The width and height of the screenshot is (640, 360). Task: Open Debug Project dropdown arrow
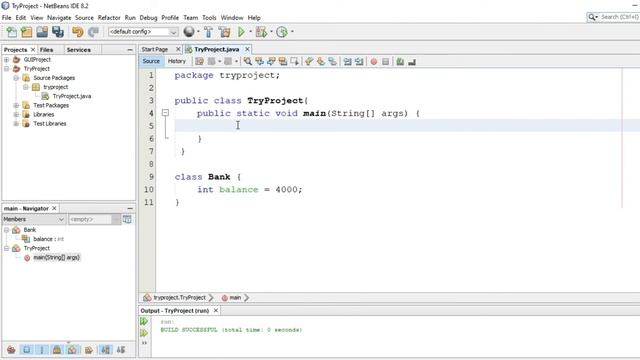tap(271, 32)
